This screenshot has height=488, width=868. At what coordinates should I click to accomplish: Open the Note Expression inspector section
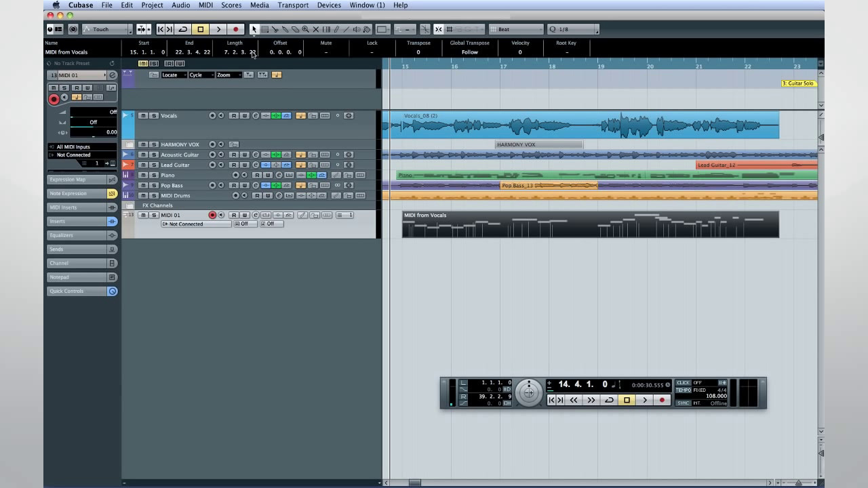click(x=82, y=193)
